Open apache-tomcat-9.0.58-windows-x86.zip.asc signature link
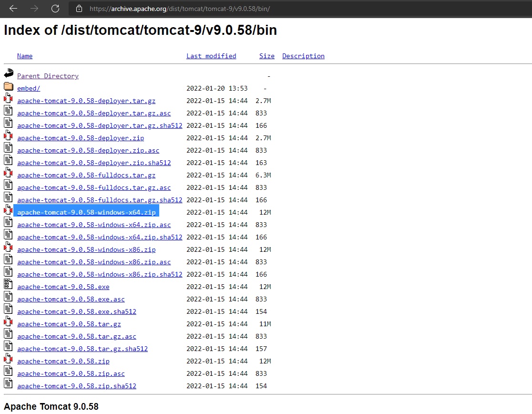The width and height of the screenshot is (532, 414). pos(94,262)
